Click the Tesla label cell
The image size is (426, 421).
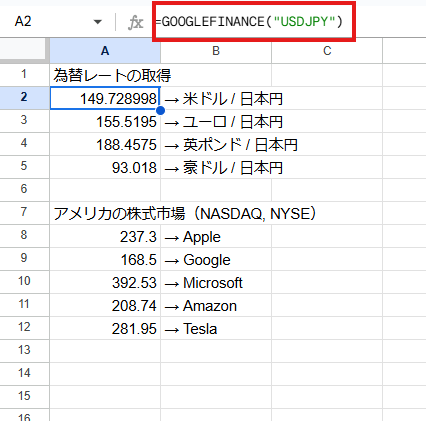(216, 328)
